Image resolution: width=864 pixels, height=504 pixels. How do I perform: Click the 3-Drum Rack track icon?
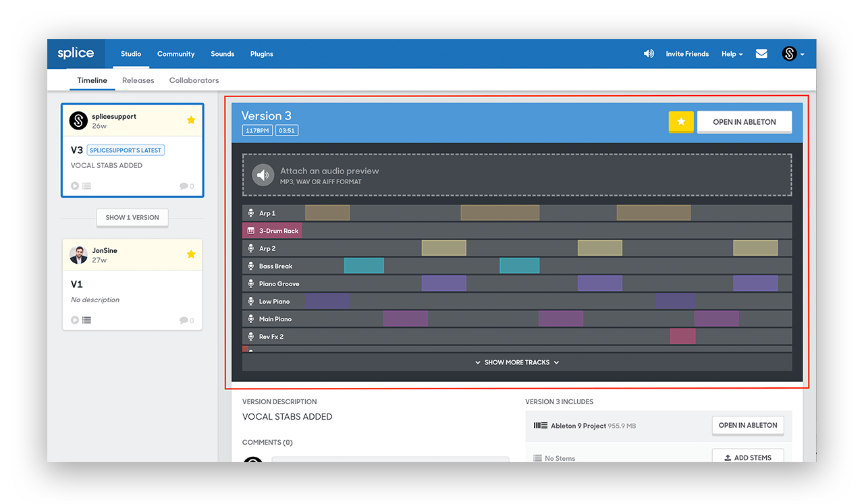point(251,231)
